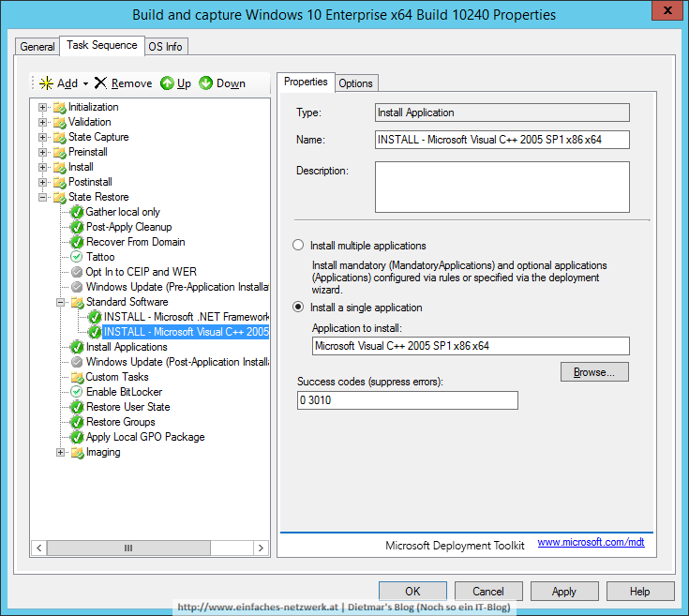Image resolution: width=689 pixels, height=616 pixels.
Task: Click the Remove X icon
Action: [100, 83]
